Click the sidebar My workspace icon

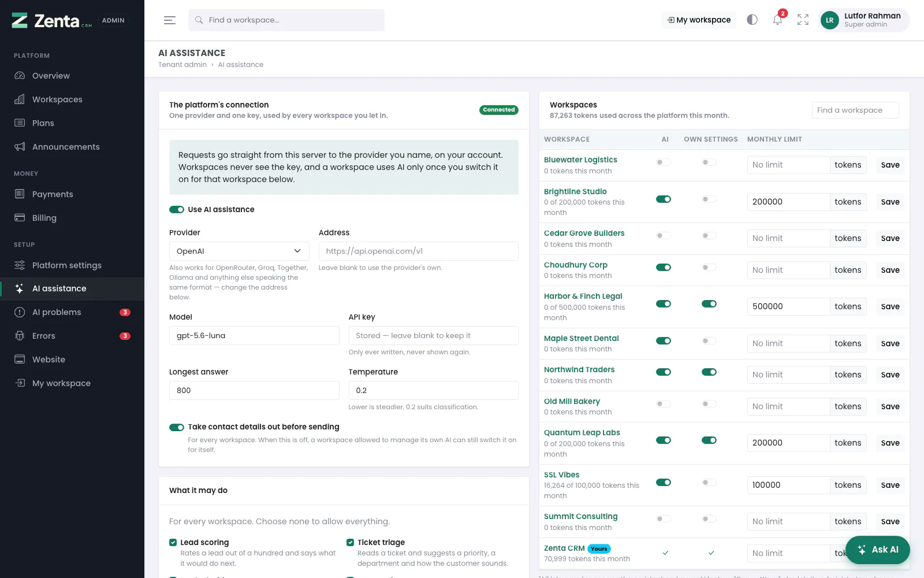click(20, 383)
